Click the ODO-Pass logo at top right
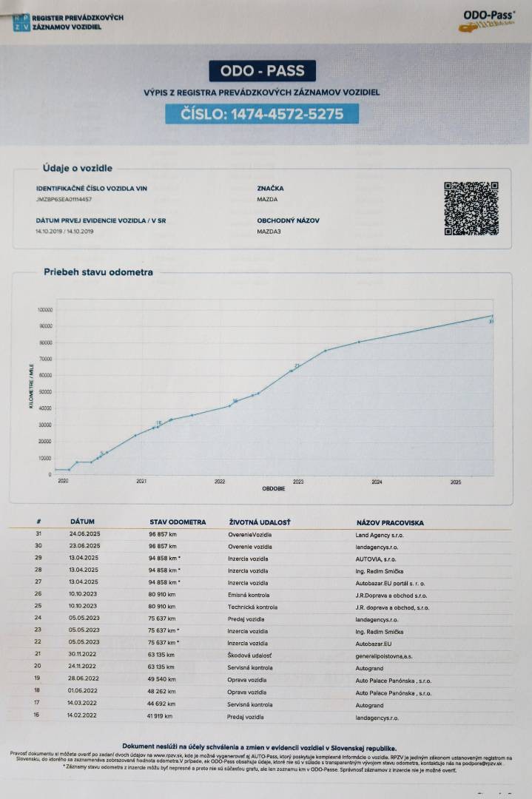Screen dimensions: 532x799 pyautogui.click(x=488, y=21)
